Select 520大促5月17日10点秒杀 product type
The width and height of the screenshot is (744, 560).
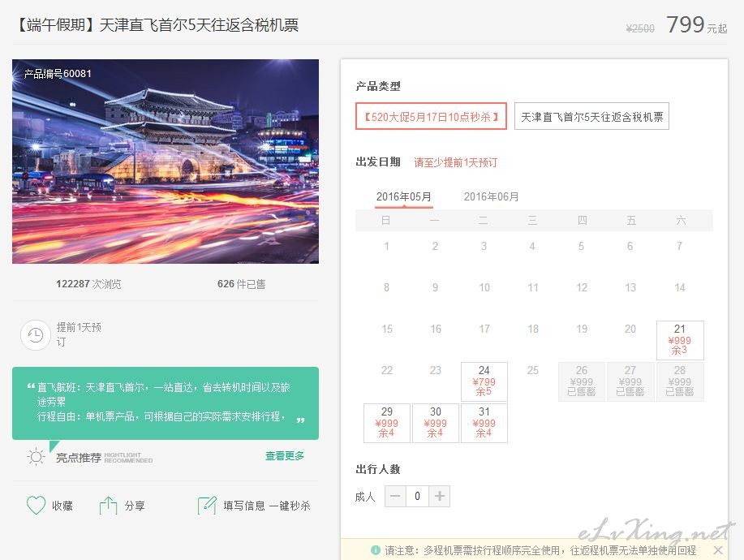431,116
